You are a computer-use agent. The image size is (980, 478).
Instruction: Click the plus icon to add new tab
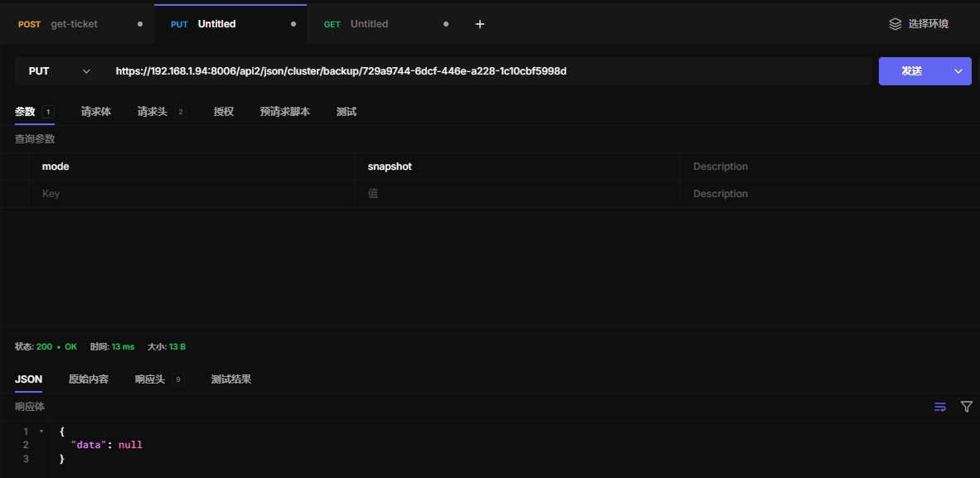pos(479,24)
